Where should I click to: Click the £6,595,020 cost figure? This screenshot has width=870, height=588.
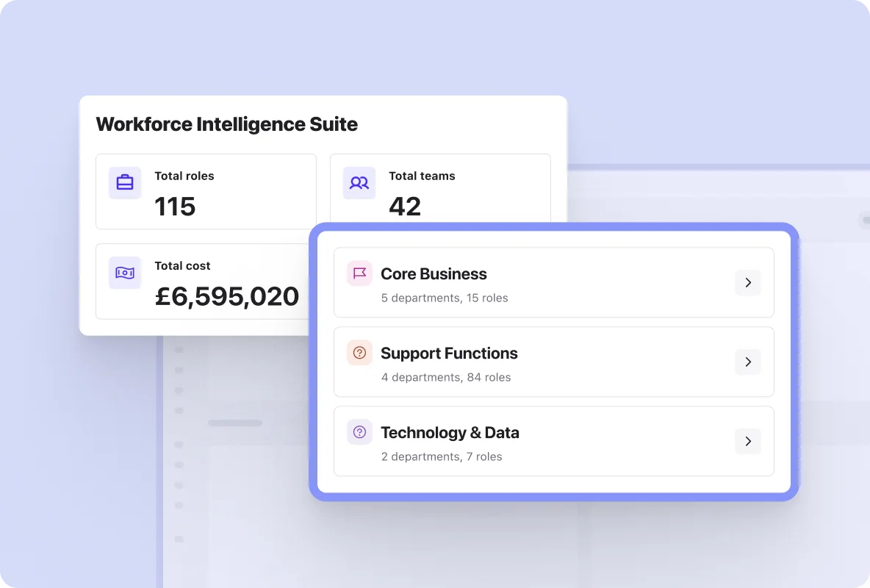(227, 296)
